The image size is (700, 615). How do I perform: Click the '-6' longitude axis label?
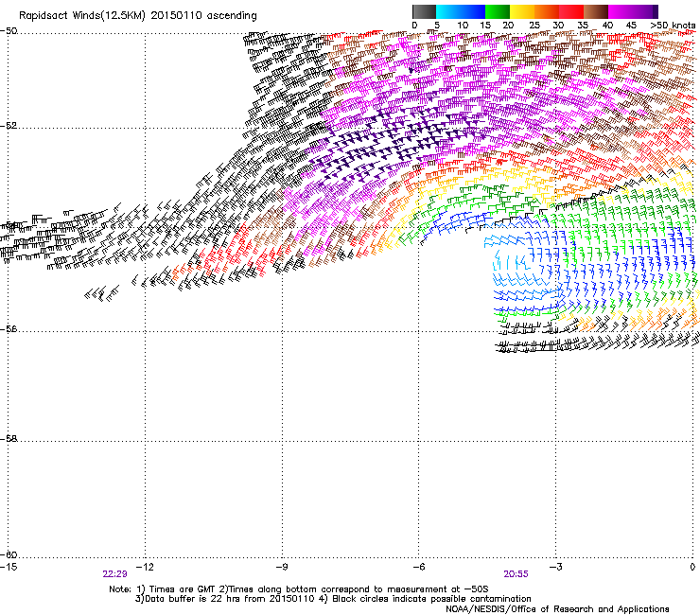click(x=418, y=567)
